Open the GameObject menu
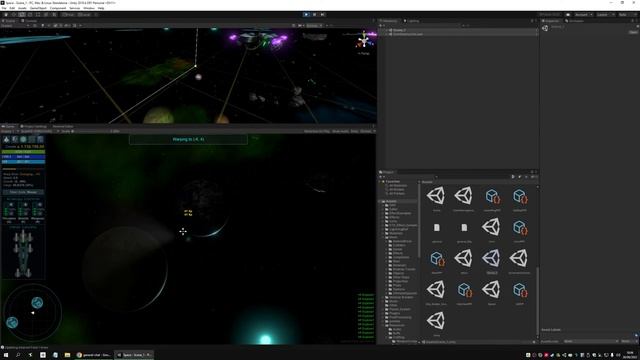 [38, 8]
